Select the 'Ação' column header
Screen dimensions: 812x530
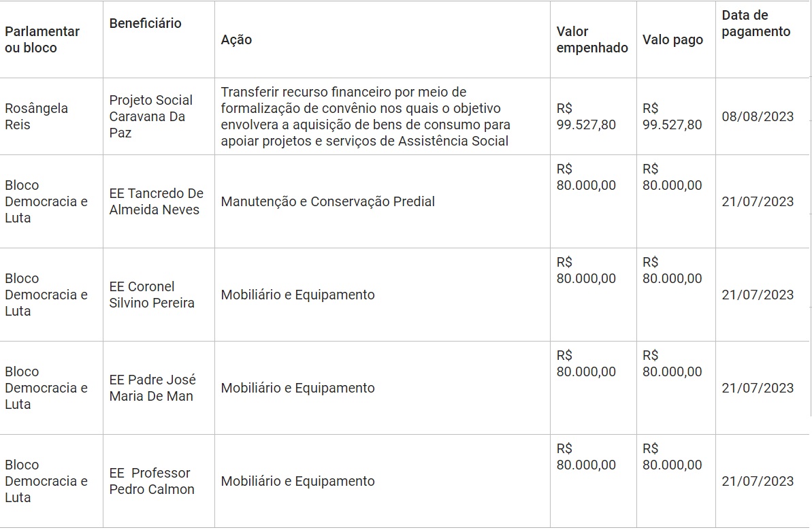[236, 39]
